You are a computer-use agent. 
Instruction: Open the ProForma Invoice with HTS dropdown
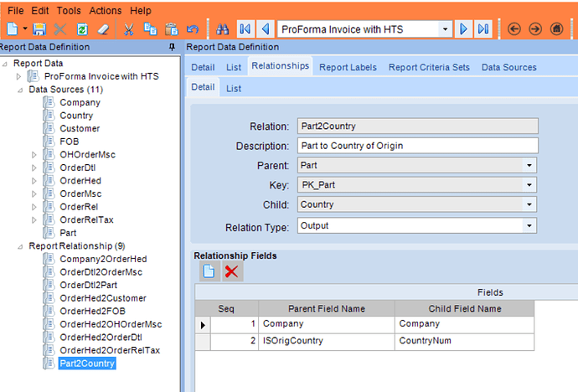(446, 29)
